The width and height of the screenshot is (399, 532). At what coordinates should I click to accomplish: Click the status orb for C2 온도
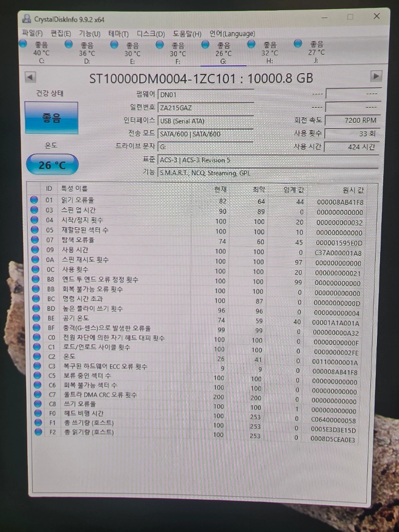pos(37,356)
